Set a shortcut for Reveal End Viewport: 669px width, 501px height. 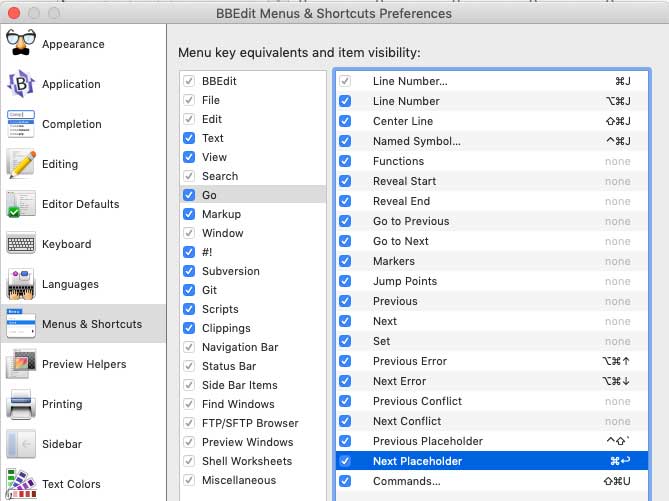click(x=617, y=201)
